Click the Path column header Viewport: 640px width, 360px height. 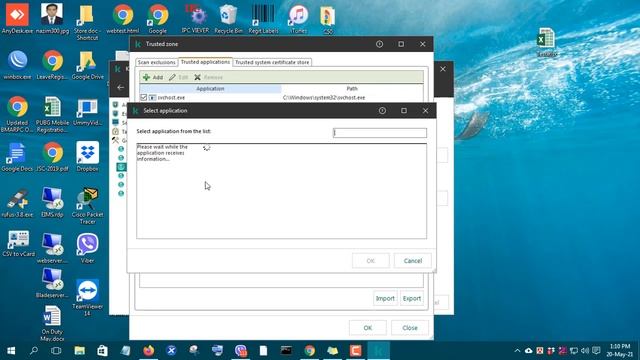[352, 89]
